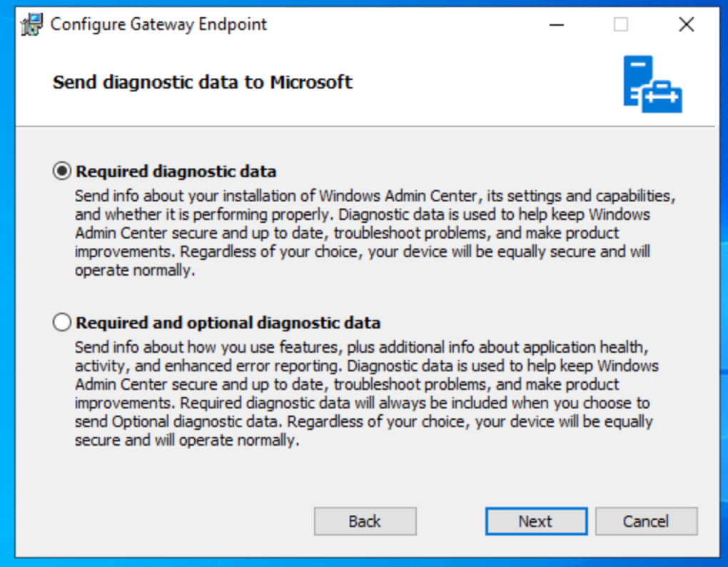Click the server and toolbox banner icon
Image resolution: width=728 pixels, height=567 pixels.
652,84
